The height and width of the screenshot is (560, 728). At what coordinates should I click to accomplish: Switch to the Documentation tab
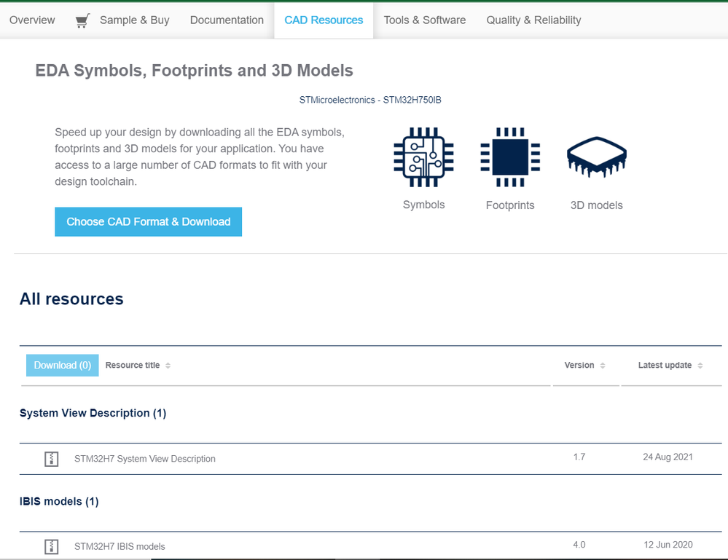(x=227, y=20)
